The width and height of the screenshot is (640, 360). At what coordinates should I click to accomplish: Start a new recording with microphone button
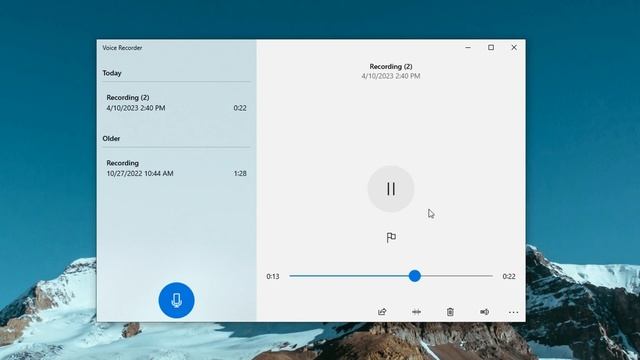[176, 300]
